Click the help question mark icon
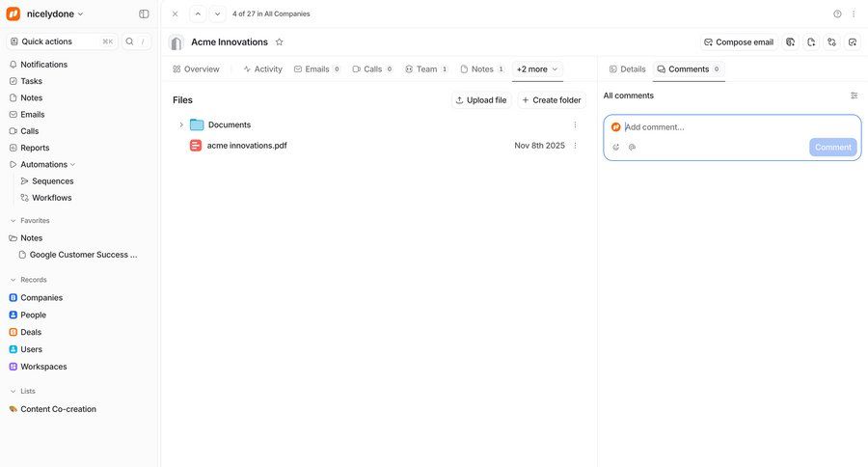The width and height of the screenshot is (868, 467). click(837, 14)
